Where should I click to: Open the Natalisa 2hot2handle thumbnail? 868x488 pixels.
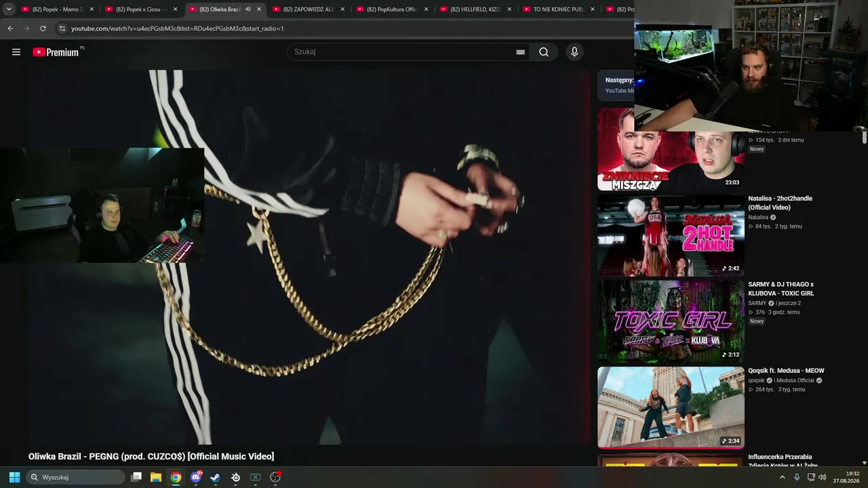coord(671,236)
